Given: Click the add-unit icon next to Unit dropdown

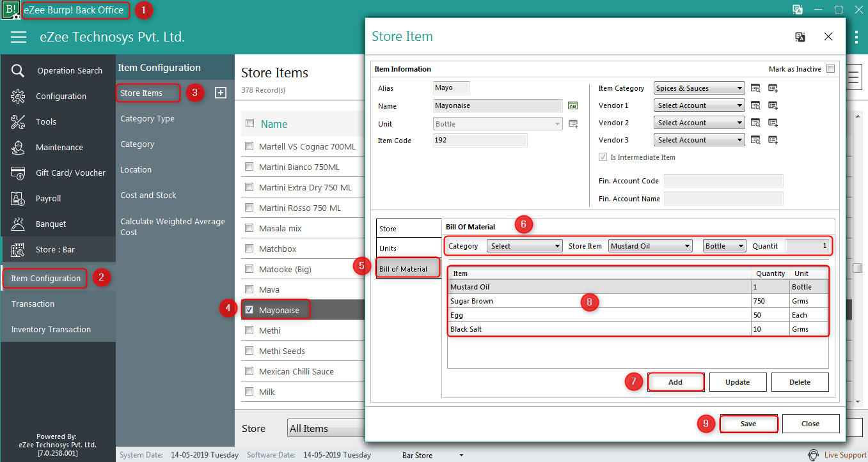Looking at the screenshot, I should pos(573,124).
